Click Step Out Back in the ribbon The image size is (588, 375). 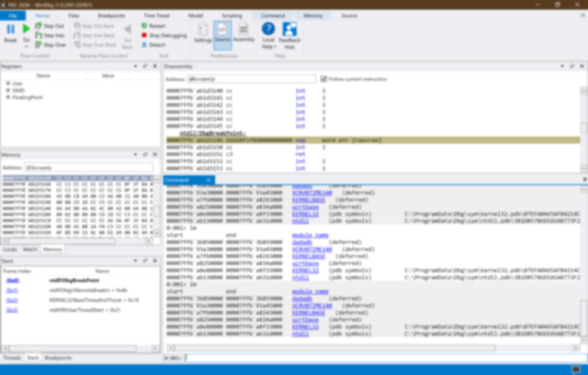click(94, 26)
